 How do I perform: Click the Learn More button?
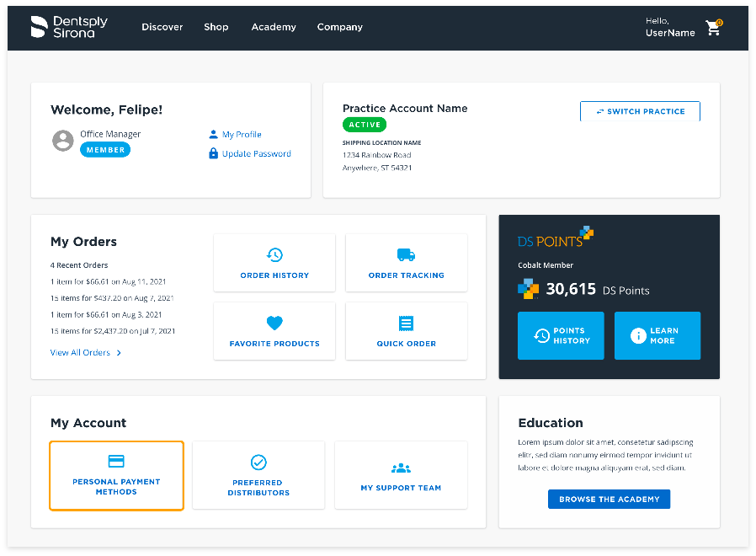[x=657, y=335]
